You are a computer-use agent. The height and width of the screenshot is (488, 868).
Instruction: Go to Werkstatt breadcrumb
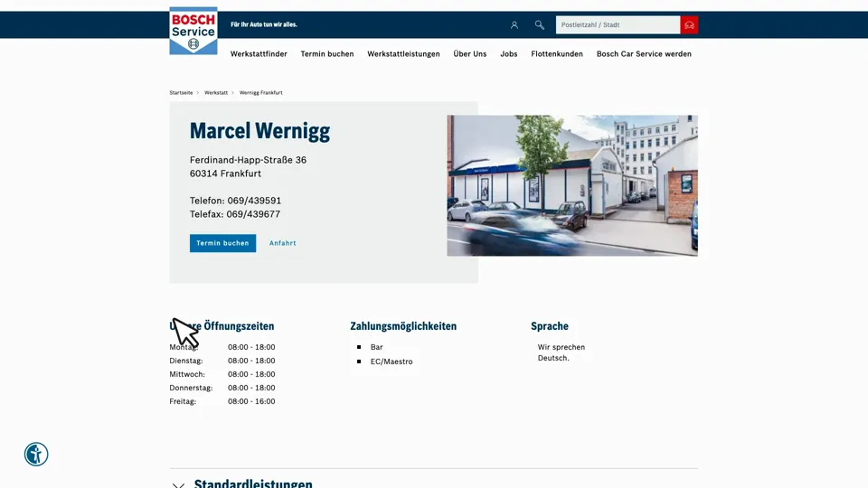pos(216,93)
